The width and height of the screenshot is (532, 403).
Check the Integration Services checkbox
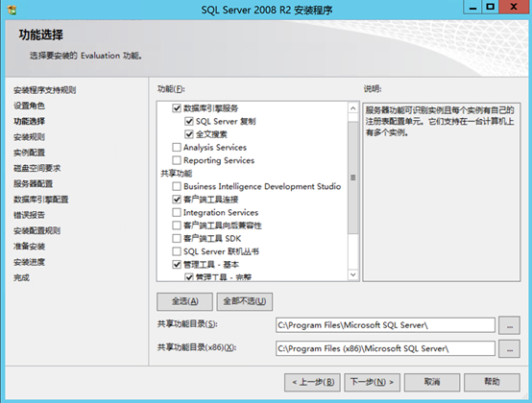tap(177, 212)
